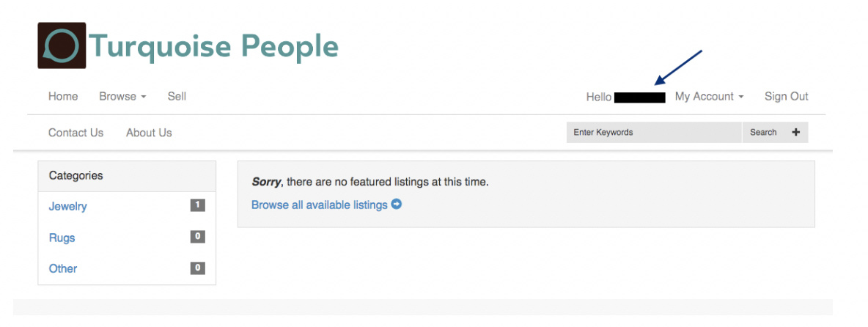Select the Rugs category link
Screen dimensions: 868x327
[62, 238]
